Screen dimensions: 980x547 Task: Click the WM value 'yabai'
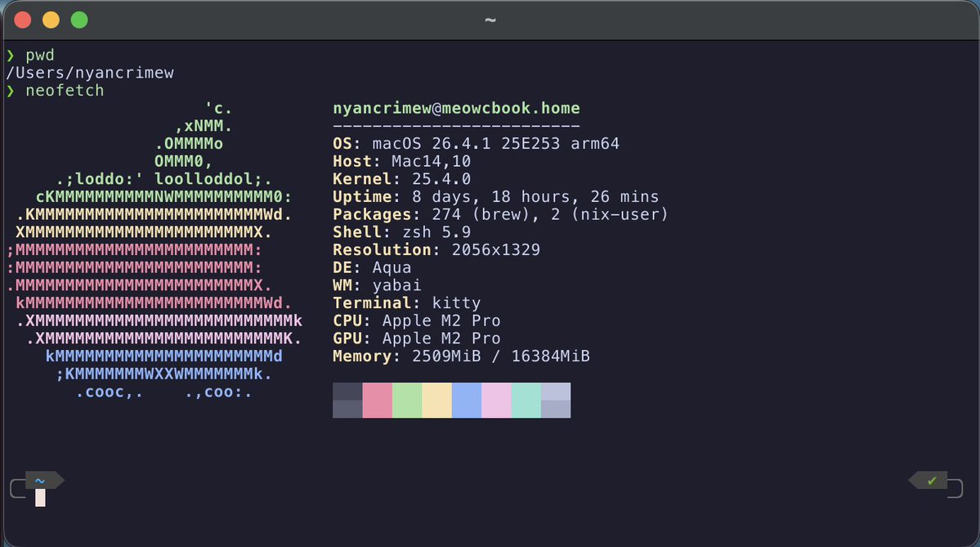tap(397, 285)
